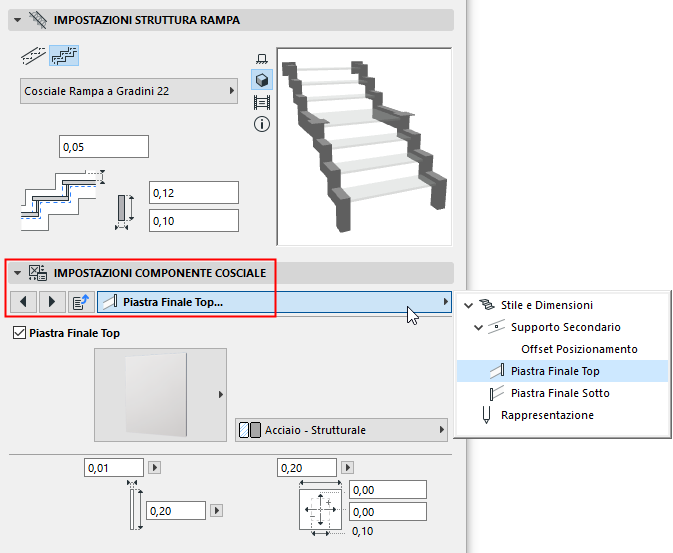
Task: Click the plate width 0,20 field above anchor diagram
Action: coord(307,468)
